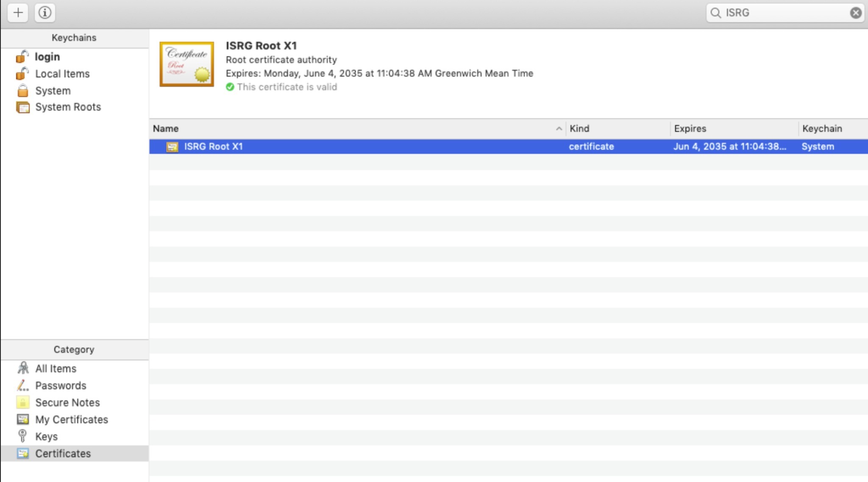Screen dimensions: 868x482
Task: Click the plus button to add a keychain item
Action: click(18, 13)
